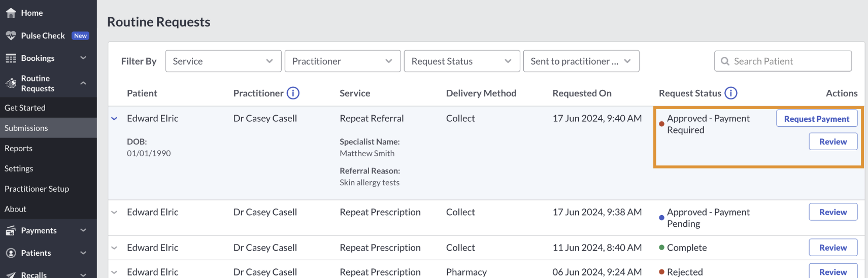The height and width of the screenshot is (278, 868).
Task: Click the Complete status text
Action: (687, 248)
